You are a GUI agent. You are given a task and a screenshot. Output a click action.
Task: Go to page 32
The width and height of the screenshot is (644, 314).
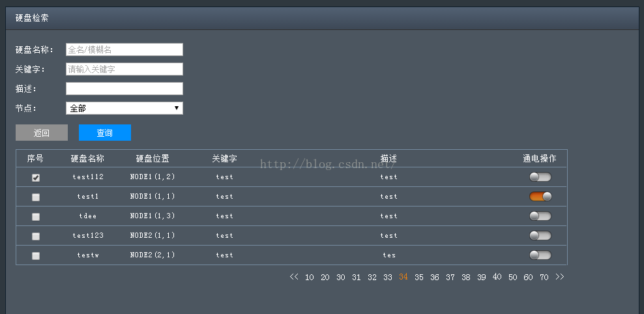(x=372, y=278)
